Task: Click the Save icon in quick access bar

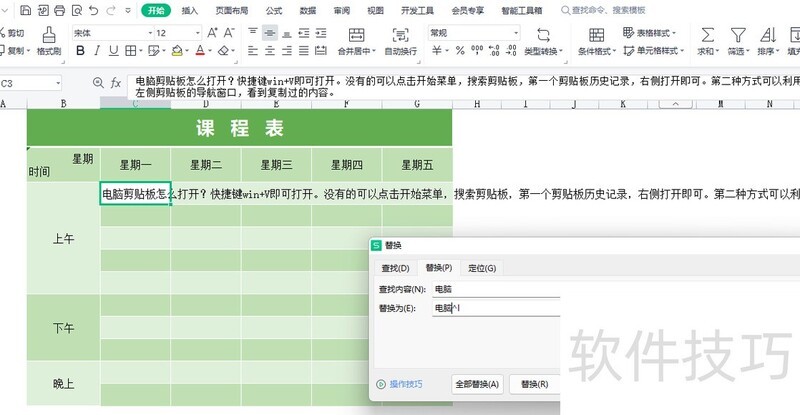Action: [26, 10]
